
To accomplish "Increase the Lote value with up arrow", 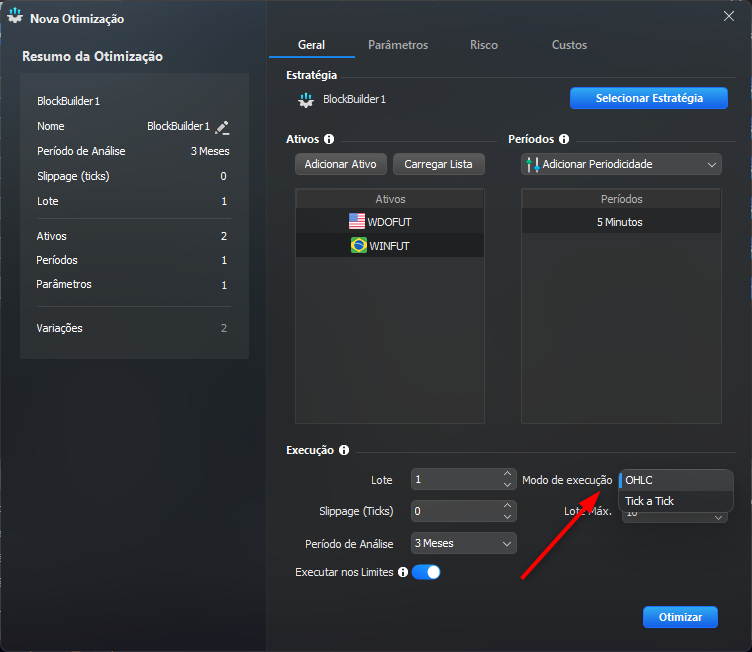I will [x=507, y=473].
